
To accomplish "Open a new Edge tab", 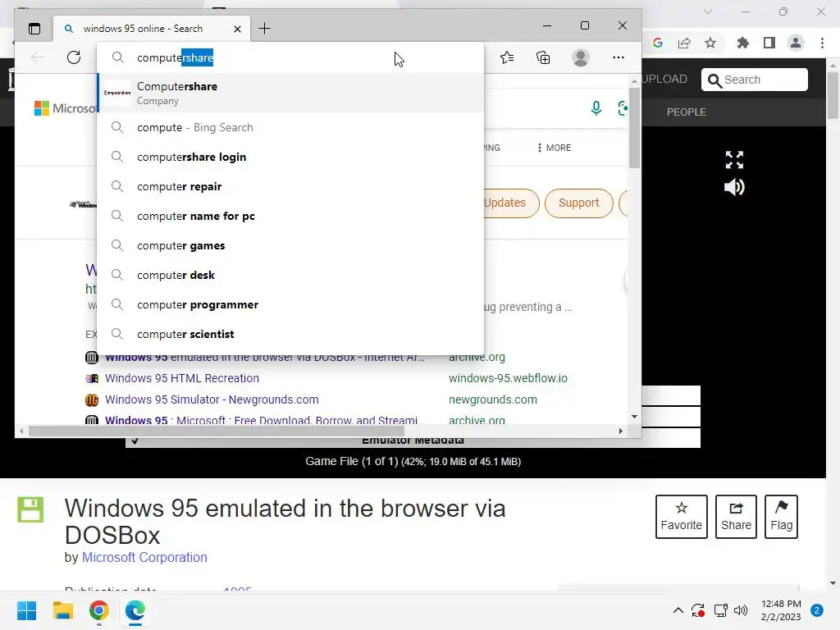I will click(265, 29).
